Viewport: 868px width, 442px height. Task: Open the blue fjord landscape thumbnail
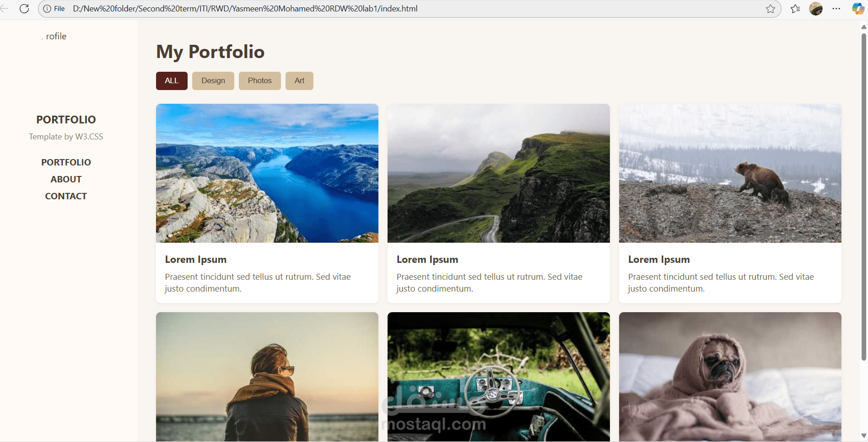click(x=267, y=173)
